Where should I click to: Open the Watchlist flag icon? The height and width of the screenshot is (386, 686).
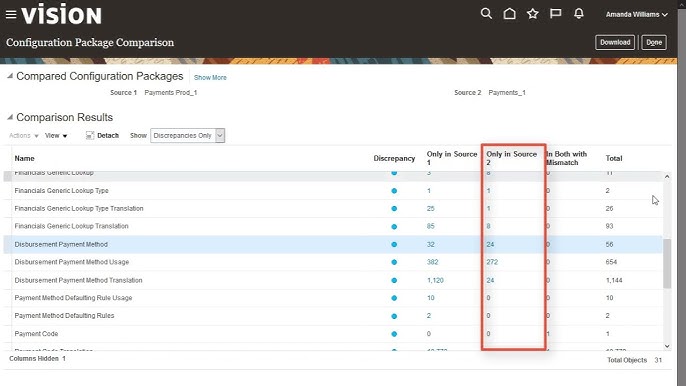point(556,14)
